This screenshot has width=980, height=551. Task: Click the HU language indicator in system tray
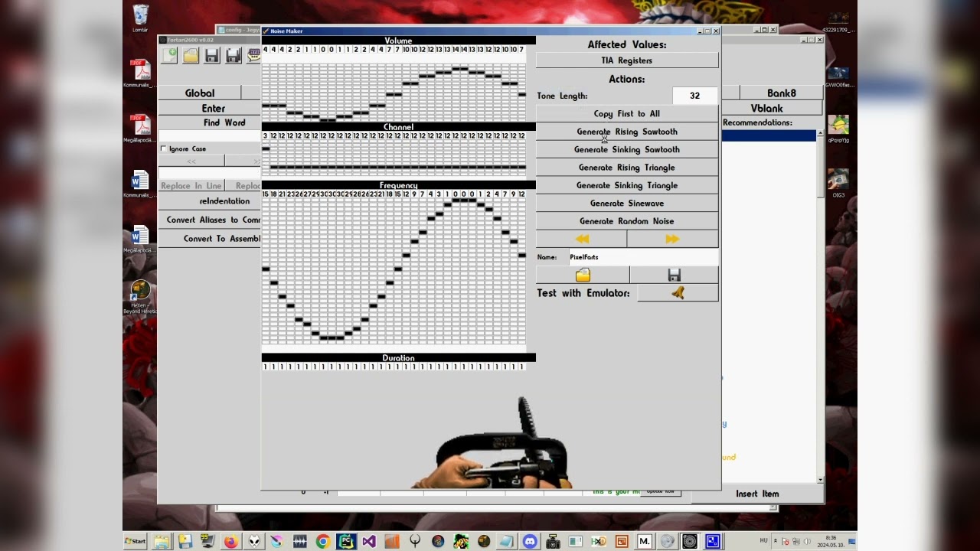tap(763, 540)
